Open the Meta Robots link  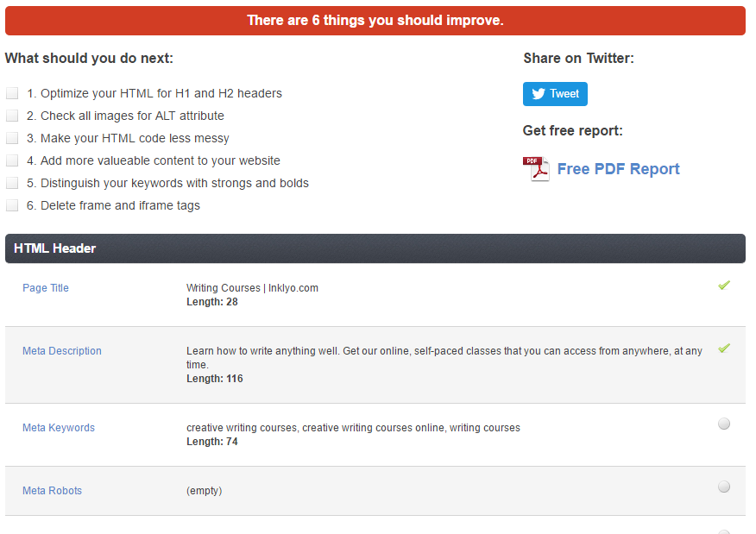[52, 491]
